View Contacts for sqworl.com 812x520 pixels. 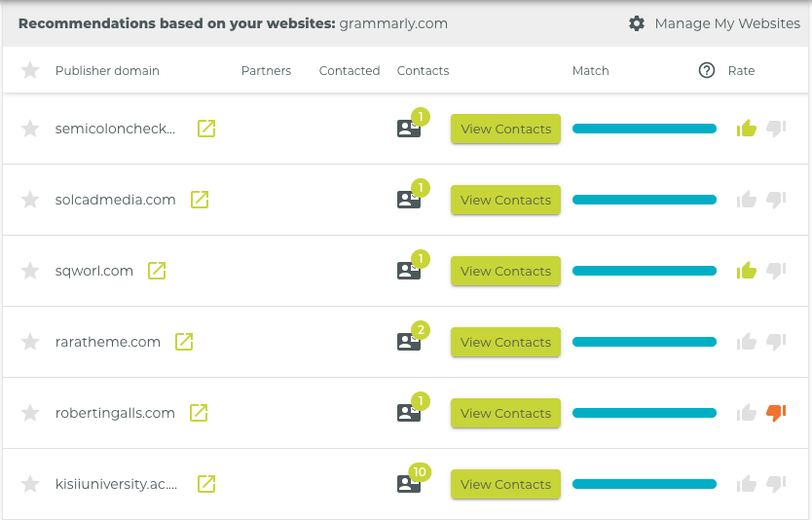click(x=505, y=271)
